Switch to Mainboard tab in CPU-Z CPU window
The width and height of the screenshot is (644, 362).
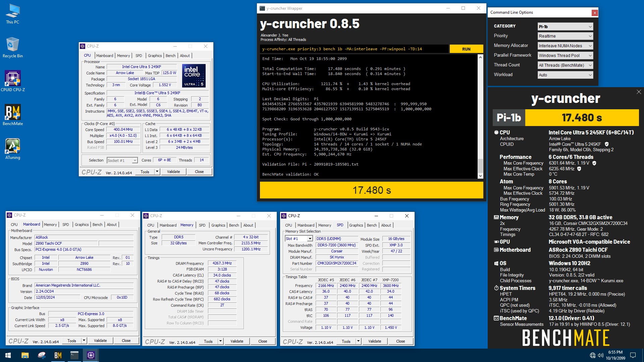(105, 56)
